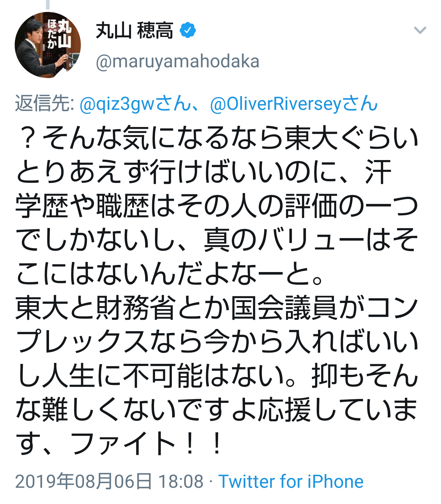
Task: Click the tweet line starting とりあえず行けば
Action: click(204, 172)
